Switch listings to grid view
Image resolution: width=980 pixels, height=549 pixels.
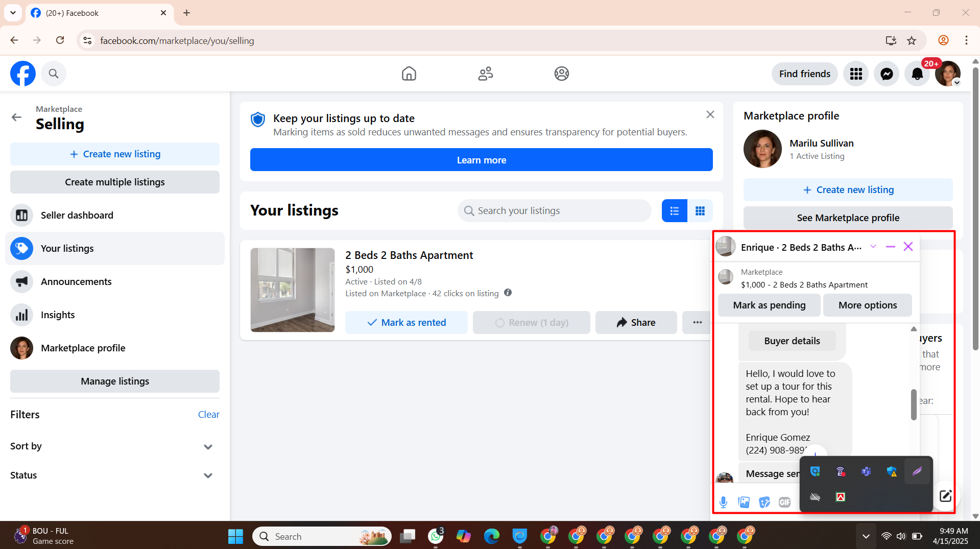pos(700,210)
